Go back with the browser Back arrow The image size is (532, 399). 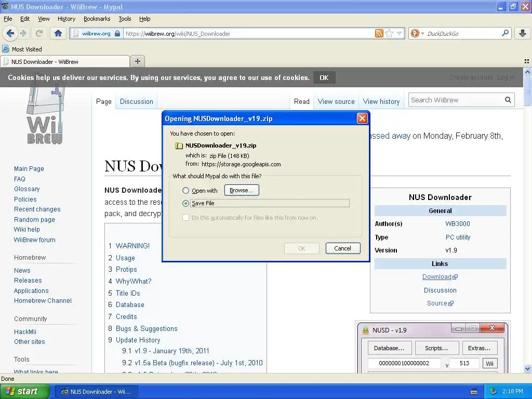pos(10,33)
